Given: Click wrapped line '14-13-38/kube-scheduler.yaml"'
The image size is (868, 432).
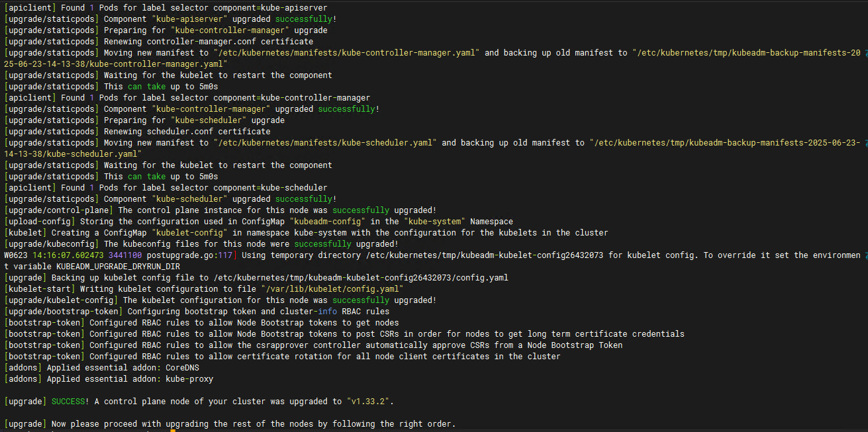Looking at the screenshot, I should 73,153.
